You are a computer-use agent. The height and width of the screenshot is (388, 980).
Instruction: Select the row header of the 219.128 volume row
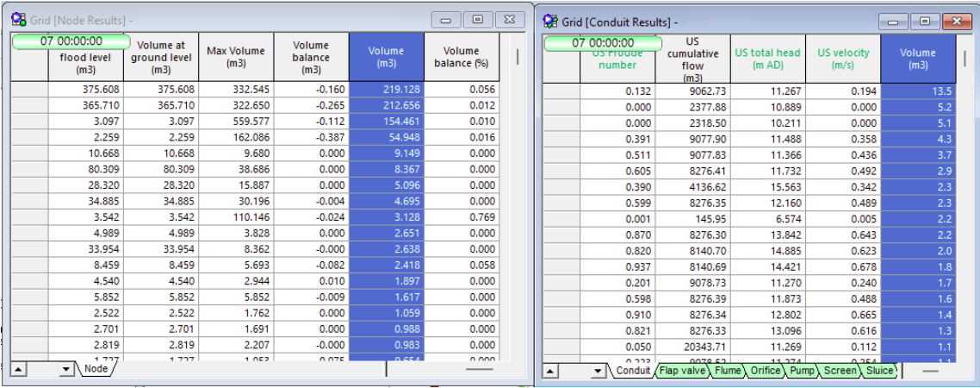[x=29, y=90]
